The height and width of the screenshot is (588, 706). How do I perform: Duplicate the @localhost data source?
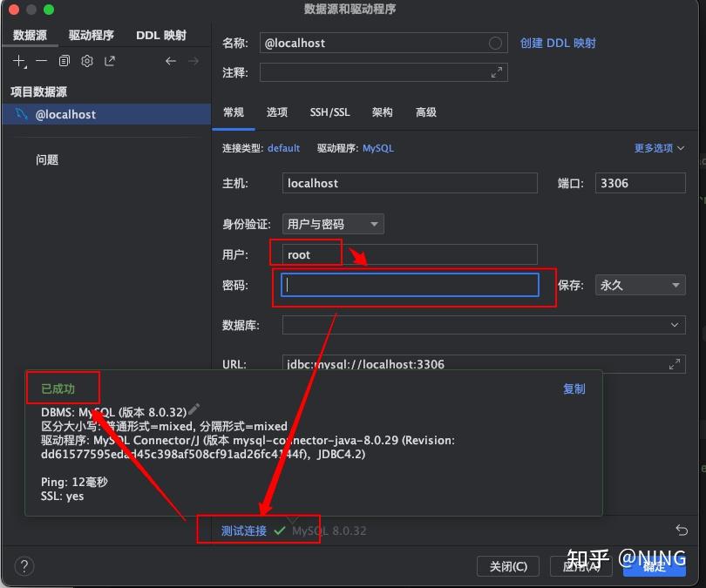point(64,61)
